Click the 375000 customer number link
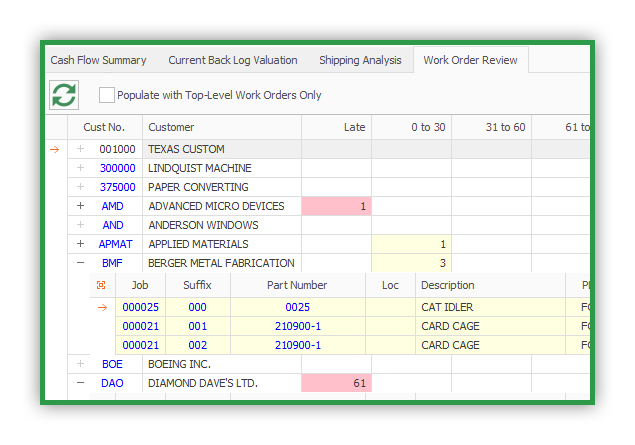 click(x=117, y=187)
